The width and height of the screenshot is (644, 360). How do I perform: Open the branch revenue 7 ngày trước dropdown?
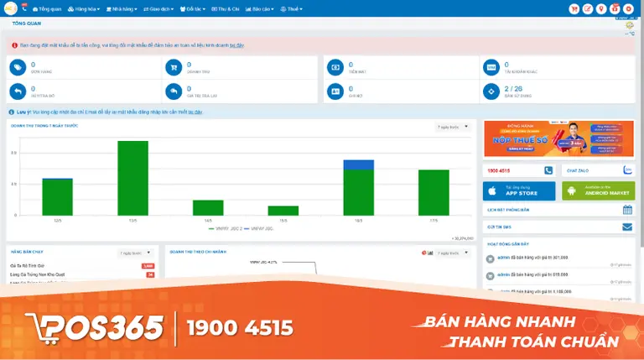tap(453, 253)
